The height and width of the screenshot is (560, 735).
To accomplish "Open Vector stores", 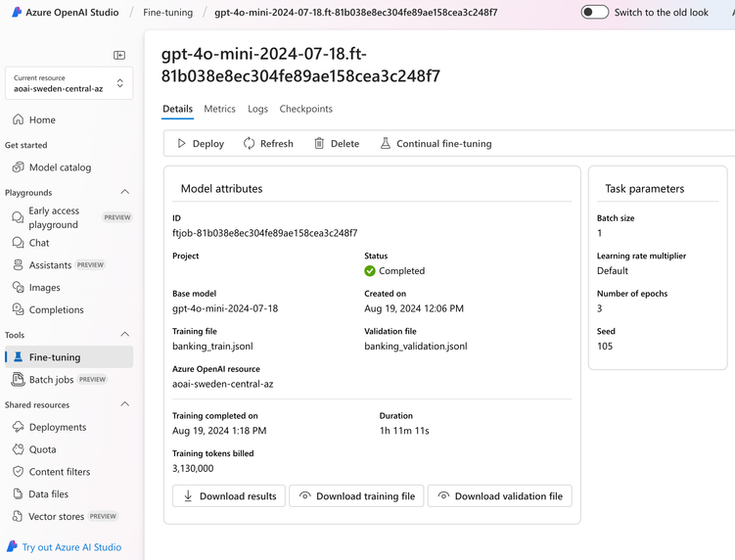I will [56, 516].
